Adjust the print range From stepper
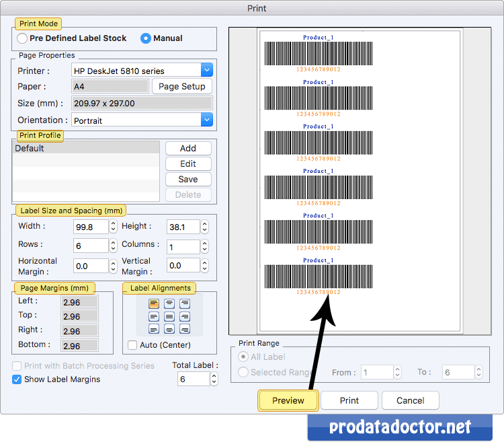The height and width of the screenshot is (442, 504). click(x=398, y=372)
